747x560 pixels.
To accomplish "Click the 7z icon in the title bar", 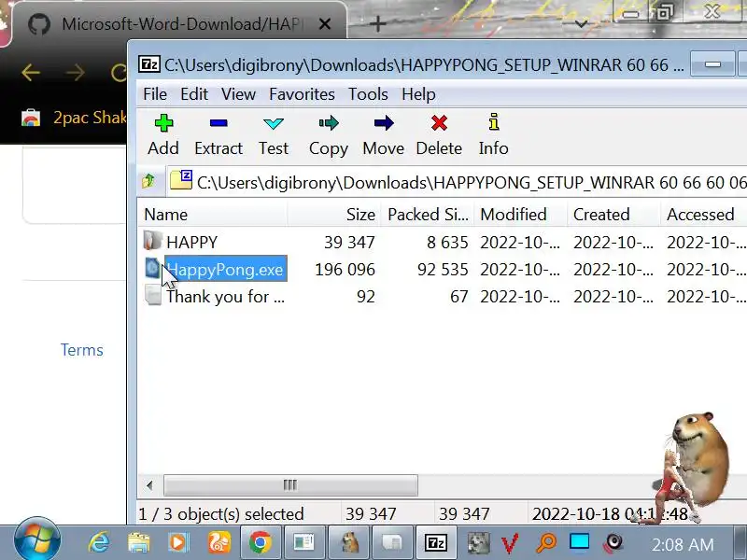I will pos(148,63).
